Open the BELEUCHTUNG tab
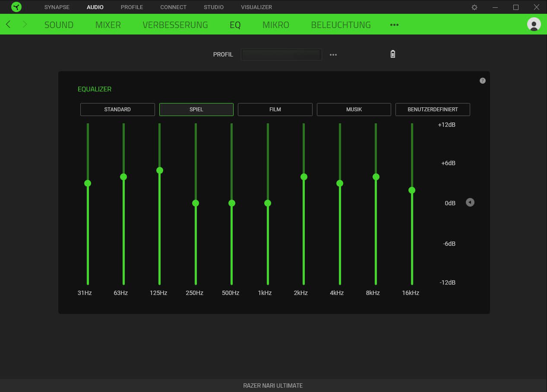The width and height of the screenshot is (547, 392). tap(341, 25)
